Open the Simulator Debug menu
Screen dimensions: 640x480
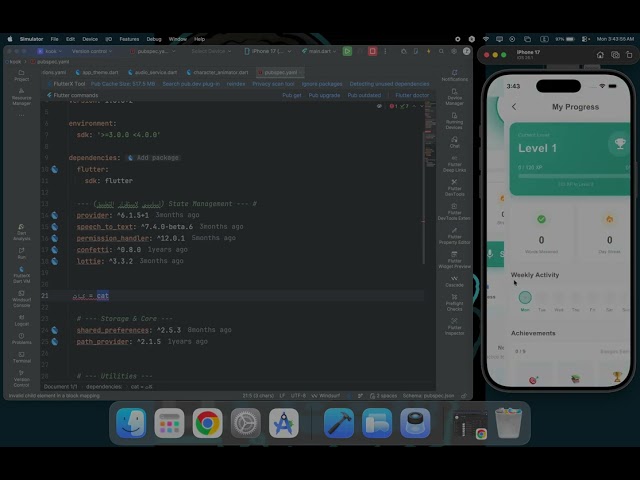pyautogui.click(x=154, y=39)
